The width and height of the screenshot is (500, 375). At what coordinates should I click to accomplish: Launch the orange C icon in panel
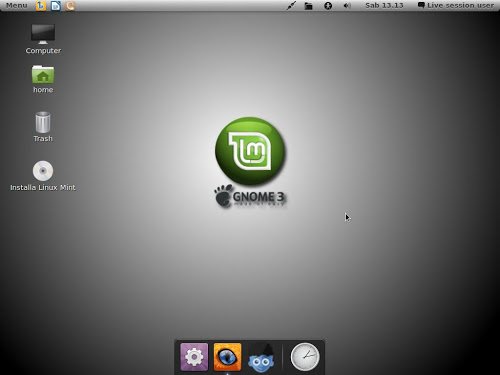pyautogui.click(x=70, y=5)
